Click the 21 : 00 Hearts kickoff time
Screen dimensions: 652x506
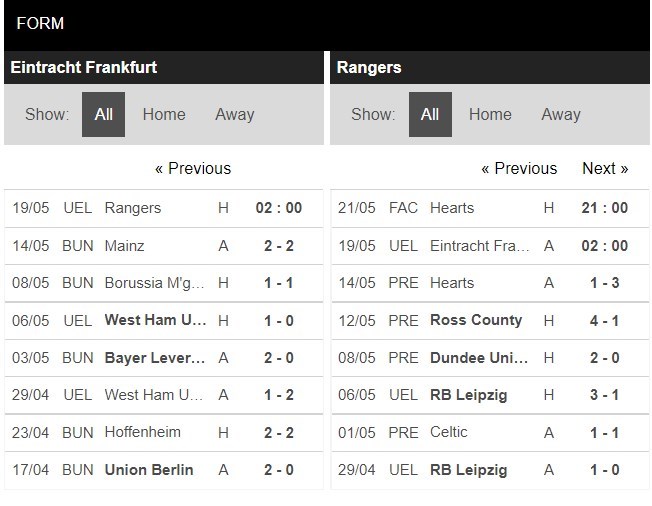(604, 208)
